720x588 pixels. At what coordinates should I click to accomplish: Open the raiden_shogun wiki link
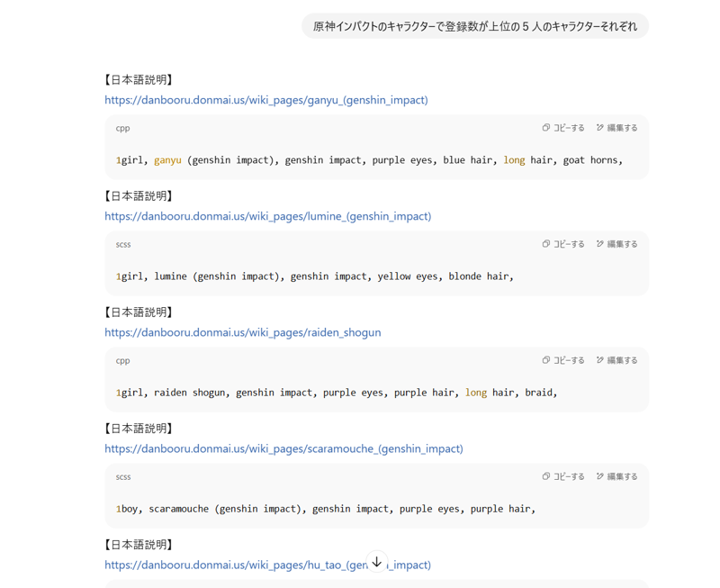[242, 332]
